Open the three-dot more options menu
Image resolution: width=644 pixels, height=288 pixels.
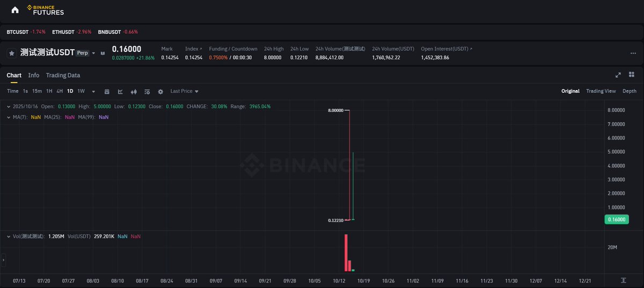633,53
